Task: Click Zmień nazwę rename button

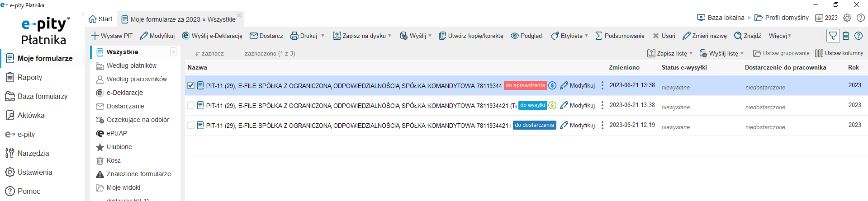Action: pyautogui.click(x=705, y=36)
